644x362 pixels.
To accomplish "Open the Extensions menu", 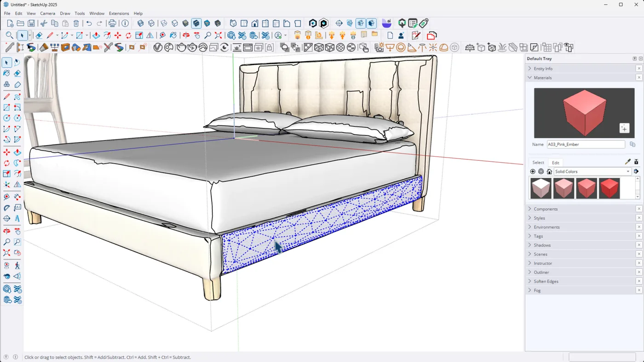I will click(119, 13).
